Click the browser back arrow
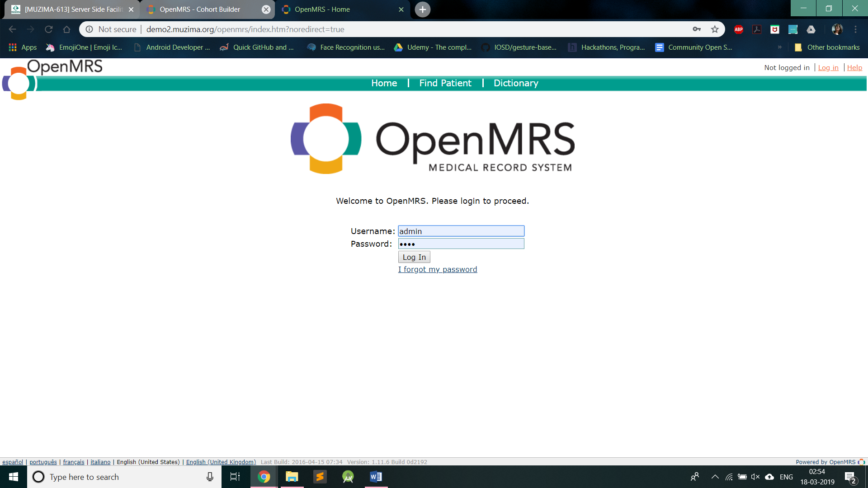Screen dimensions: 868x488 tap(12, 29)
